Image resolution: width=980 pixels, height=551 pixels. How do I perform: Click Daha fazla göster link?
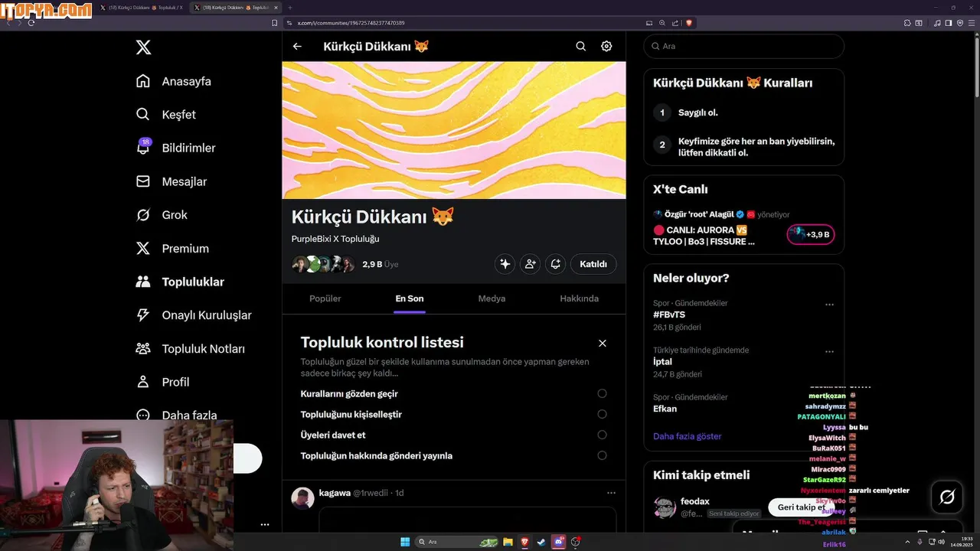(x=687, y=436)
